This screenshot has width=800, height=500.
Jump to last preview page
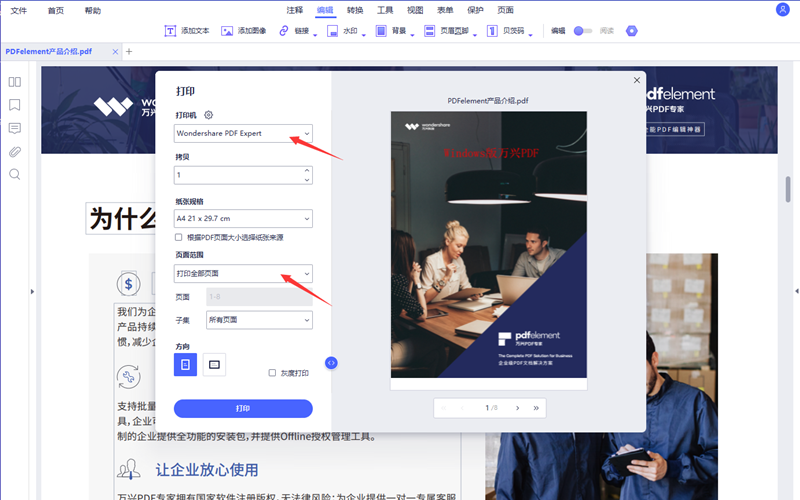point(536,408)
